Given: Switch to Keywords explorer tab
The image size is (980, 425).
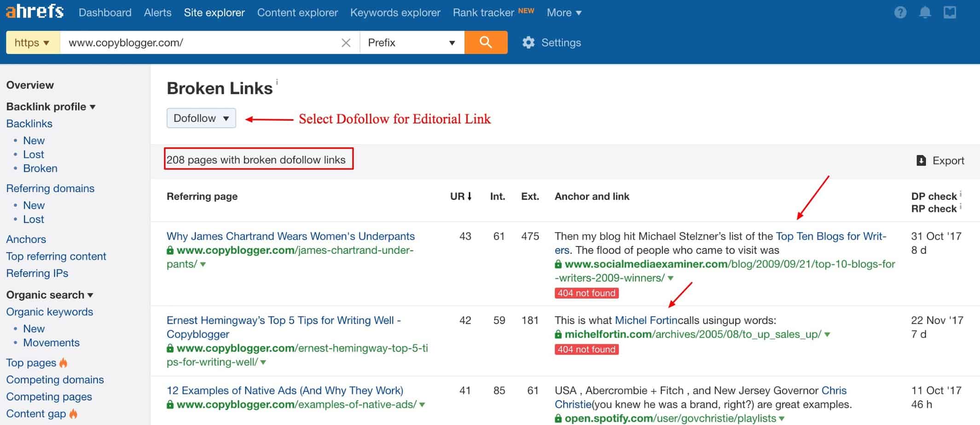Looking at the screenshot, I should point(395,13).
